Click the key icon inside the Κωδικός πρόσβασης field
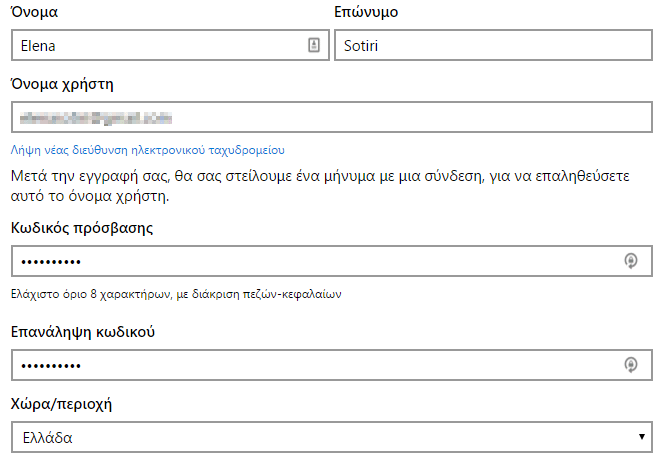Screen dimensions: 662x462 (x=631, y=261)
